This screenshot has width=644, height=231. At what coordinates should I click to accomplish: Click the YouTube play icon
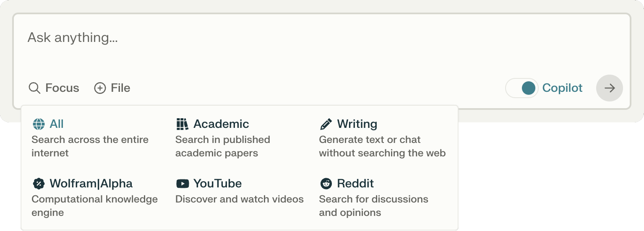(x=182, y=184)
